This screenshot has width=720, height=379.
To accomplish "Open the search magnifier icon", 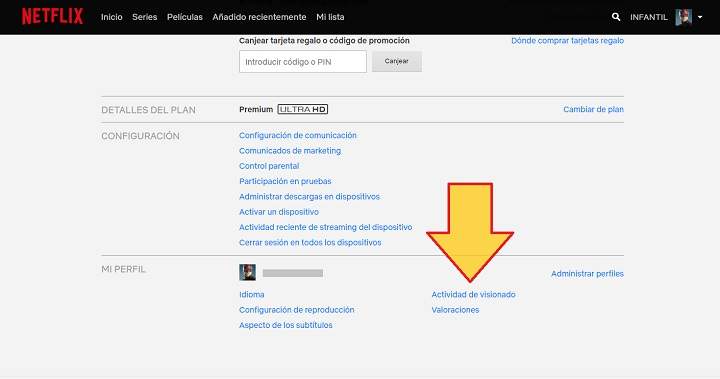I will tap(616, 17).
